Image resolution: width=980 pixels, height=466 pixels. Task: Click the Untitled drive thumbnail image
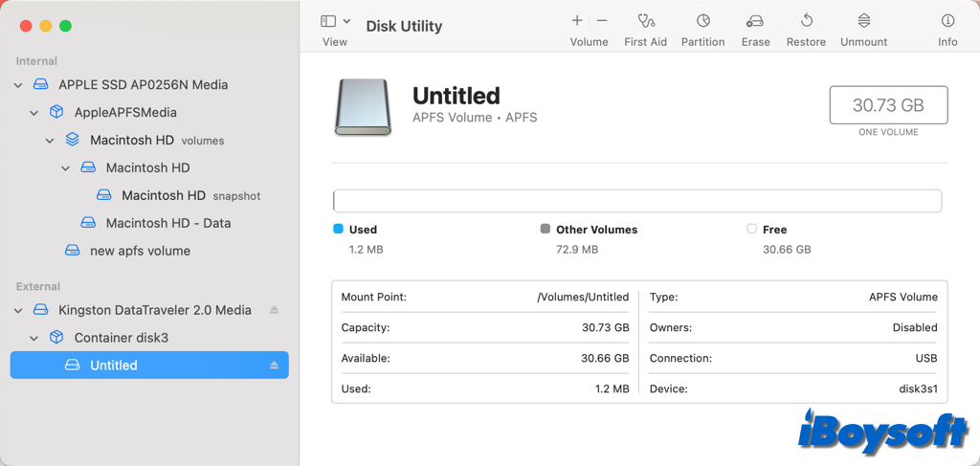363,107
